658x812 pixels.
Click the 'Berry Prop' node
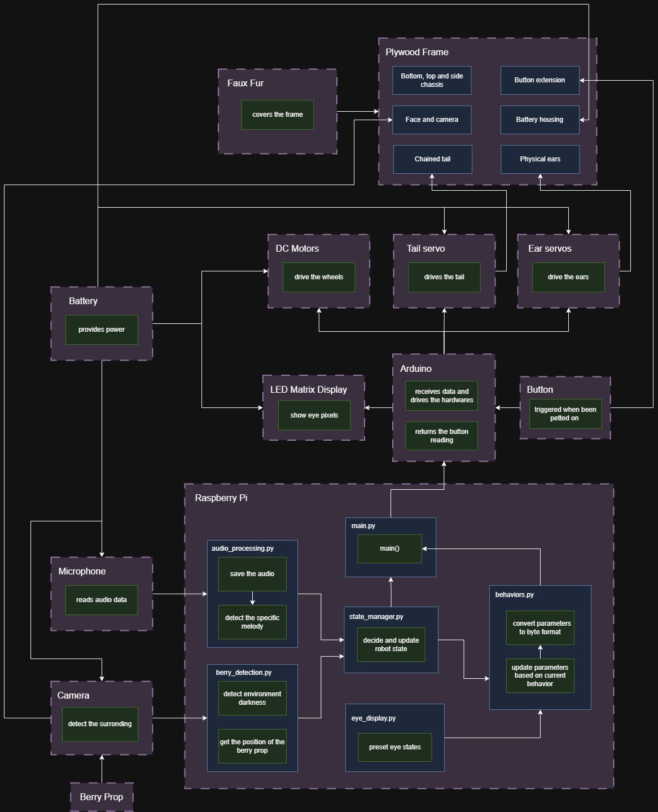pos(102,797)
